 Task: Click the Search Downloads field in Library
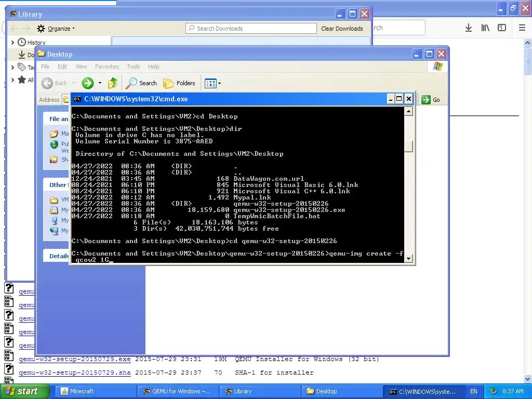pos(251,29)
